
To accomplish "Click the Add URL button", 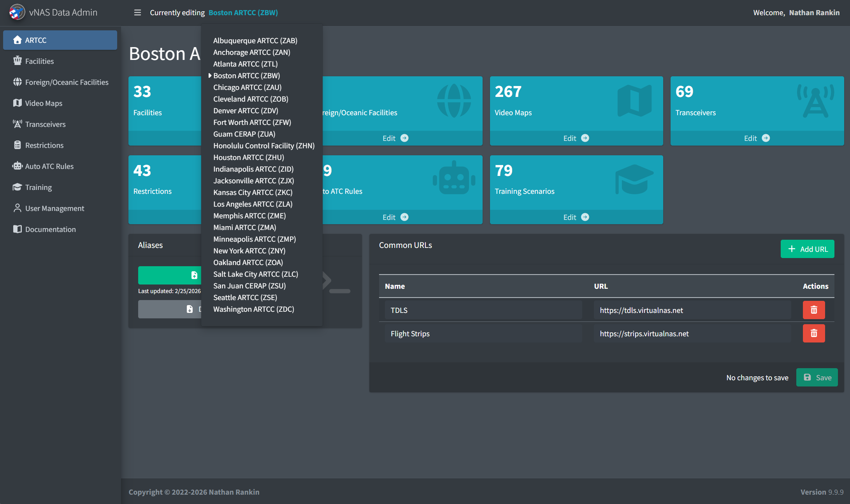I will point(807,249).
